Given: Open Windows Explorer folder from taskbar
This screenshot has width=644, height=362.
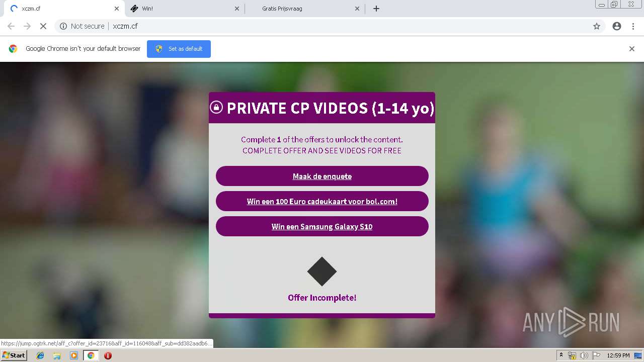Looking at the screenshot, I should pos(57,355).
